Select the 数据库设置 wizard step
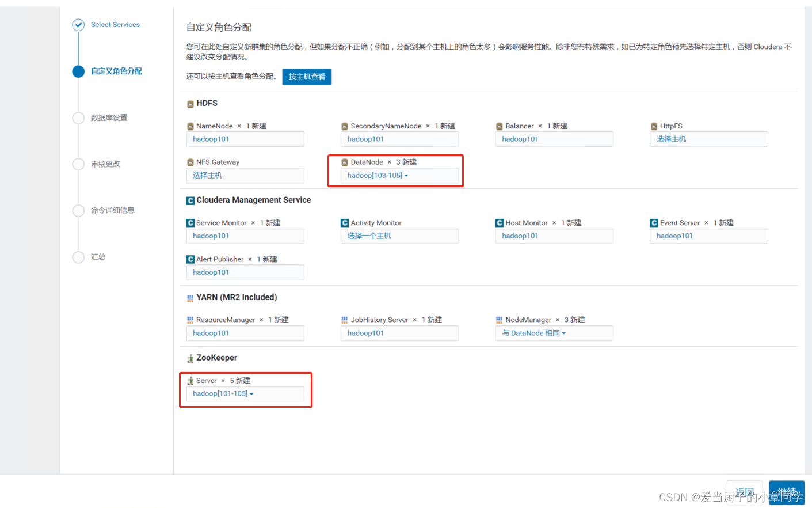Image resolution: width=812 pixels, height=508 pixels. 109,118
